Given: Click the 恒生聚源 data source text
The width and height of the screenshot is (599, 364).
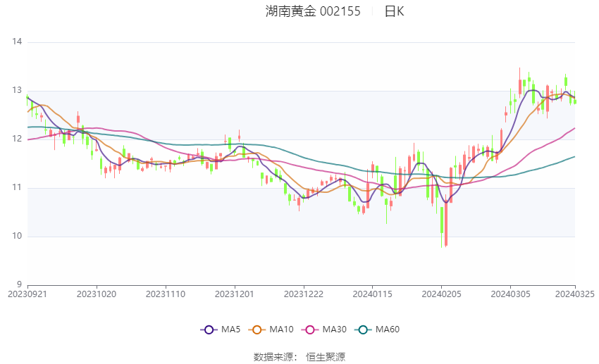Looking at the screenshot, I should pyautogui.click(x=326, y=357).
